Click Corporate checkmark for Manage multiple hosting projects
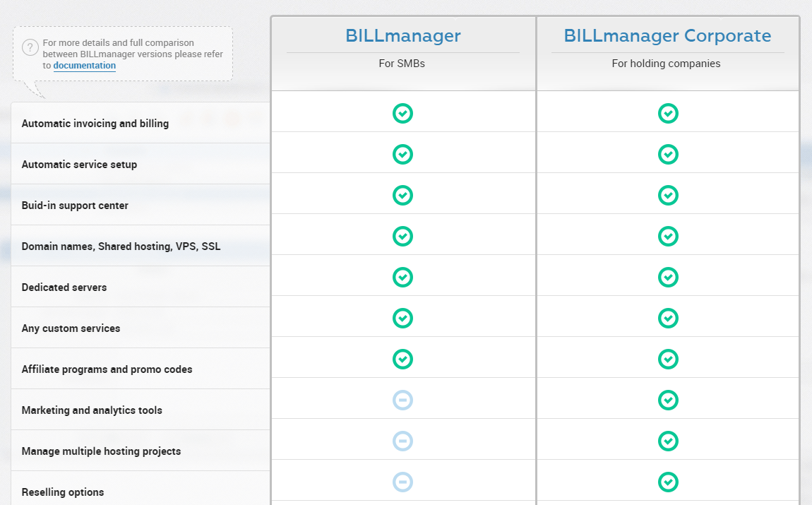Viewport: 812px width, 505px height. (x=668, y=441)
